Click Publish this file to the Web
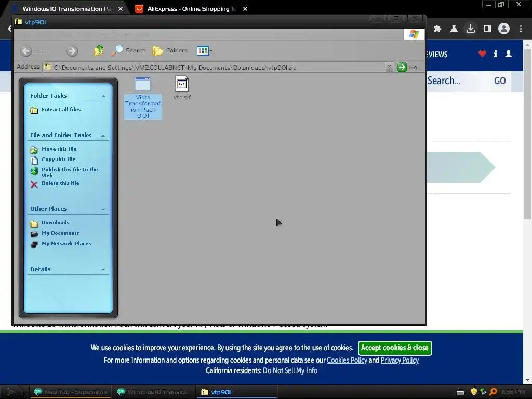 coord(70,172)
